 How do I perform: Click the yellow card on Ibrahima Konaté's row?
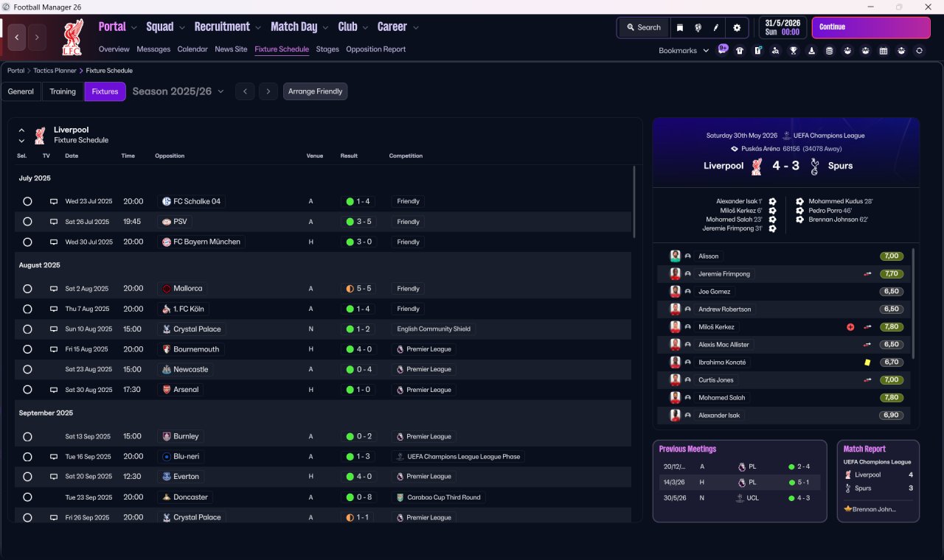click(x=868, y=363)
